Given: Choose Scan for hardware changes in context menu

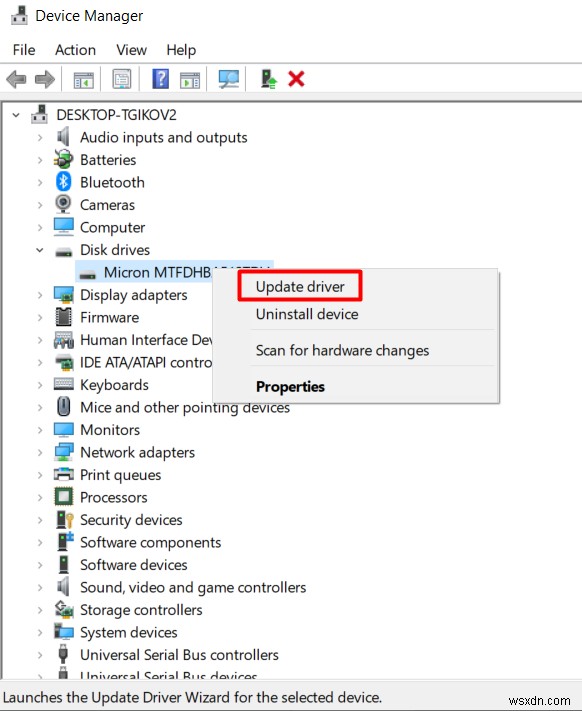Looking at the screenshot, I should pyautogui.click(x=342, y=351).
